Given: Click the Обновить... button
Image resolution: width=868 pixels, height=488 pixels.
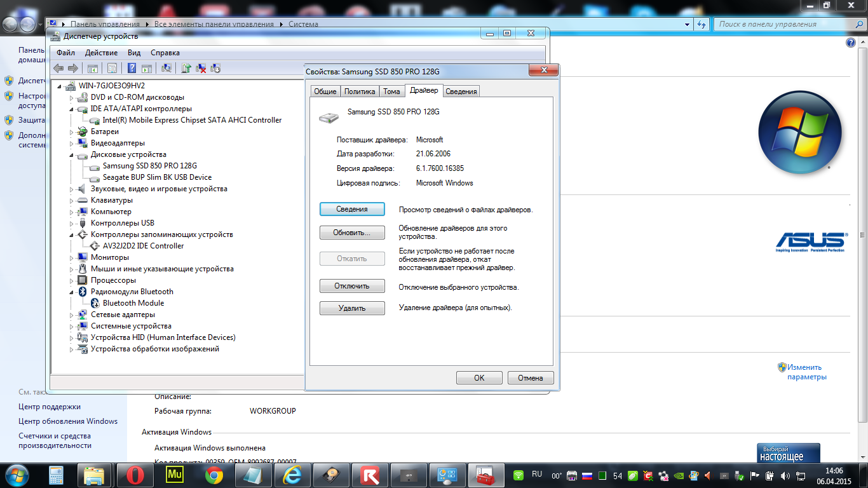Looking at the screenshot, I should point(352,233).
